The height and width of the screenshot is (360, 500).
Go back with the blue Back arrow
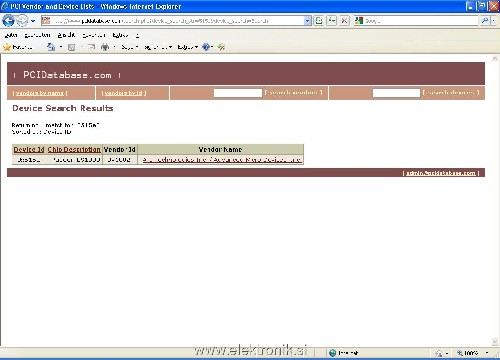click(8, 21)
